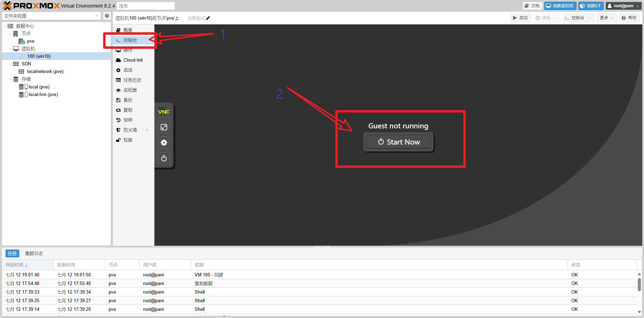The width and height of the screenshot is (644, 318).
Task: Expand the 防火墙 submenu arrow
Action: tap(147, 130)
